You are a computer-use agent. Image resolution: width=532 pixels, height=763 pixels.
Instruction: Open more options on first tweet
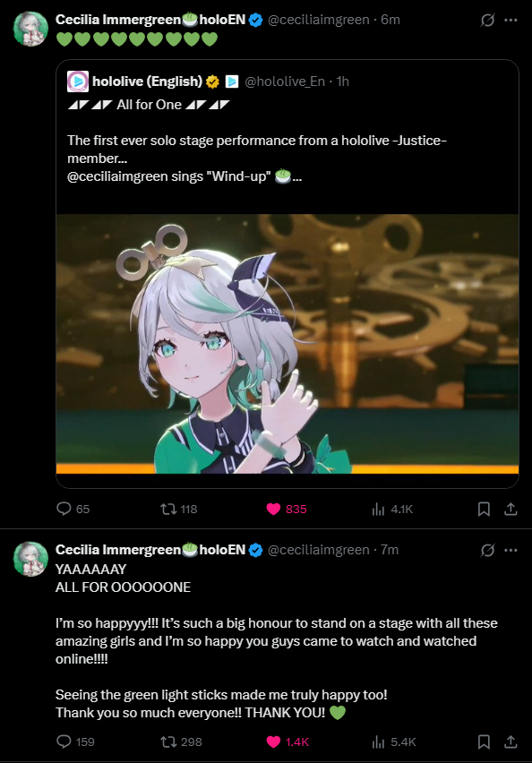pos(511,20)
